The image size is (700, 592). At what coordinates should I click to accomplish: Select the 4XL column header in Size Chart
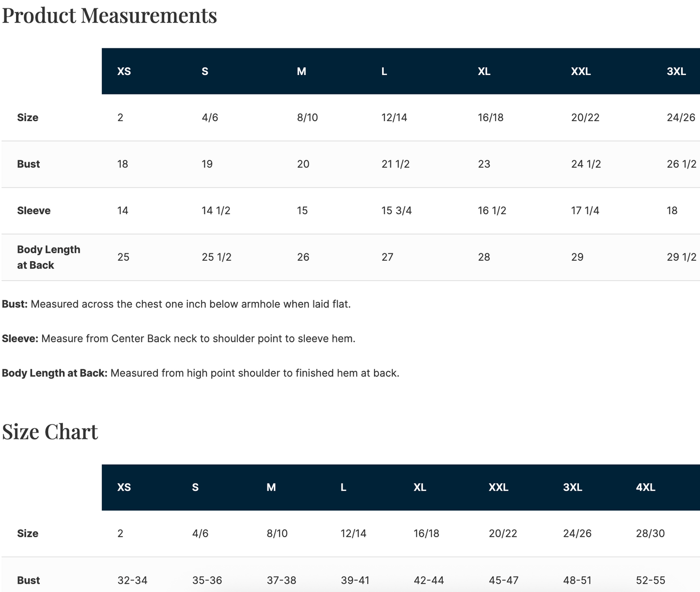[x=645, y=487]
